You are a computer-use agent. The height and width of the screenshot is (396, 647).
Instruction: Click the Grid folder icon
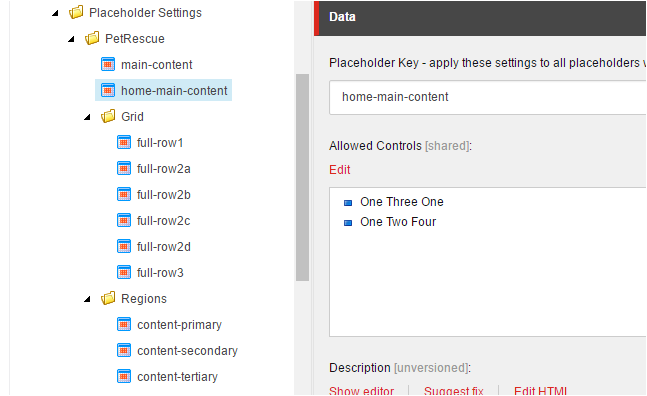(108, 116)
